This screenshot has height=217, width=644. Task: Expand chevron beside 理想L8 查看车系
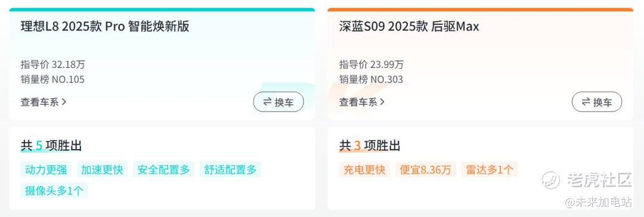pyautogui.click(x=64, y=102)
